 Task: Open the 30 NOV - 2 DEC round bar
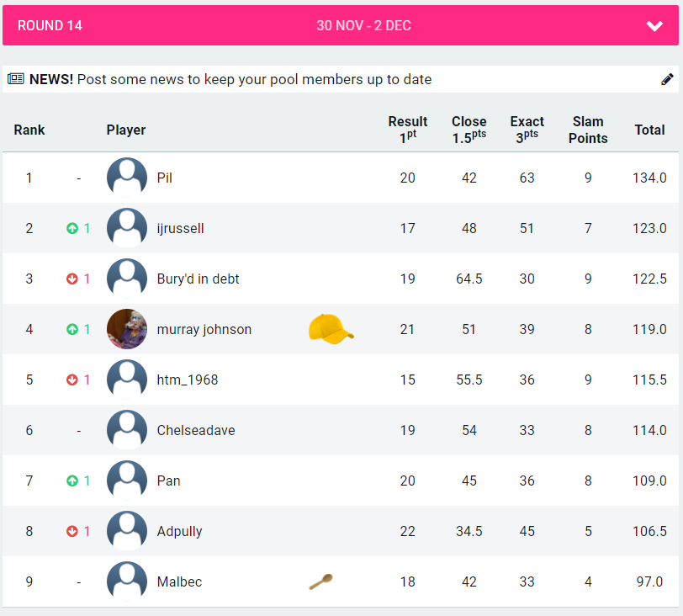point(341,25)
